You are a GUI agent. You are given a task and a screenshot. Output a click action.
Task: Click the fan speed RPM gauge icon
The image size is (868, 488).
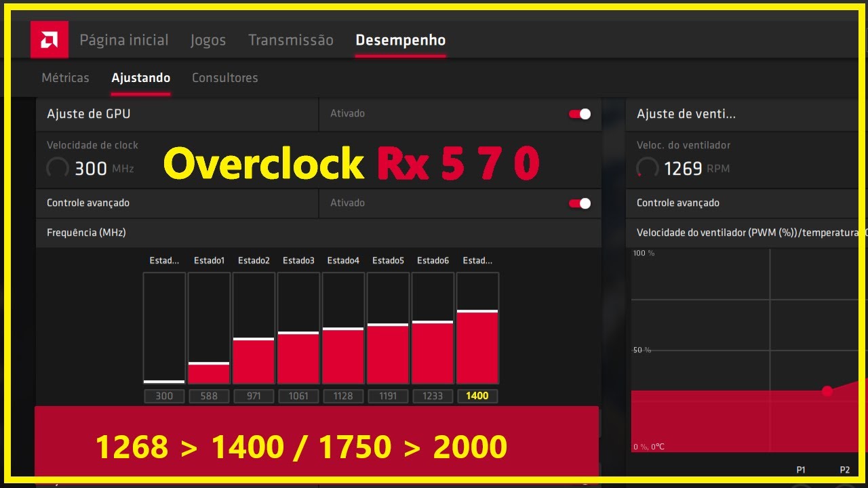[x=648, y=168]
